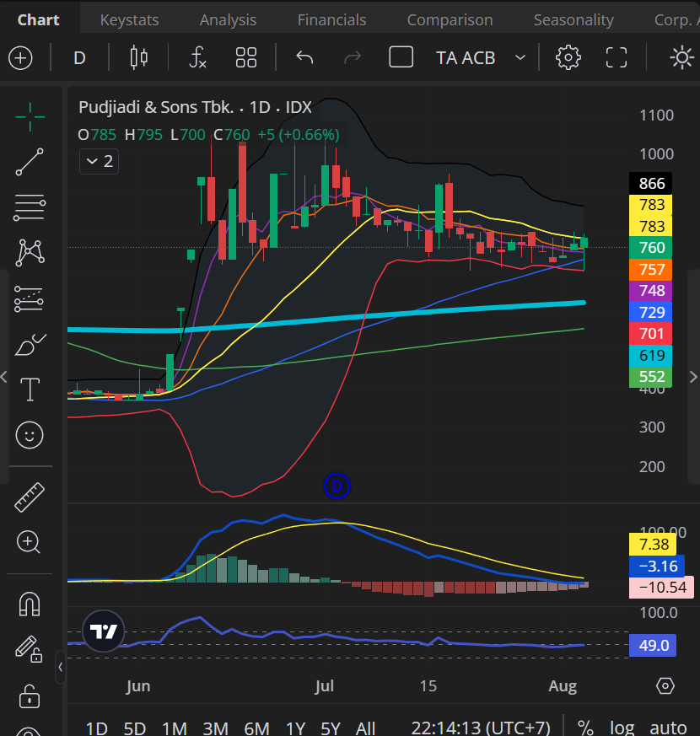This screenshot has height=736, width=700.
Task: Set the range to 1M
Action: pos(175,728)
